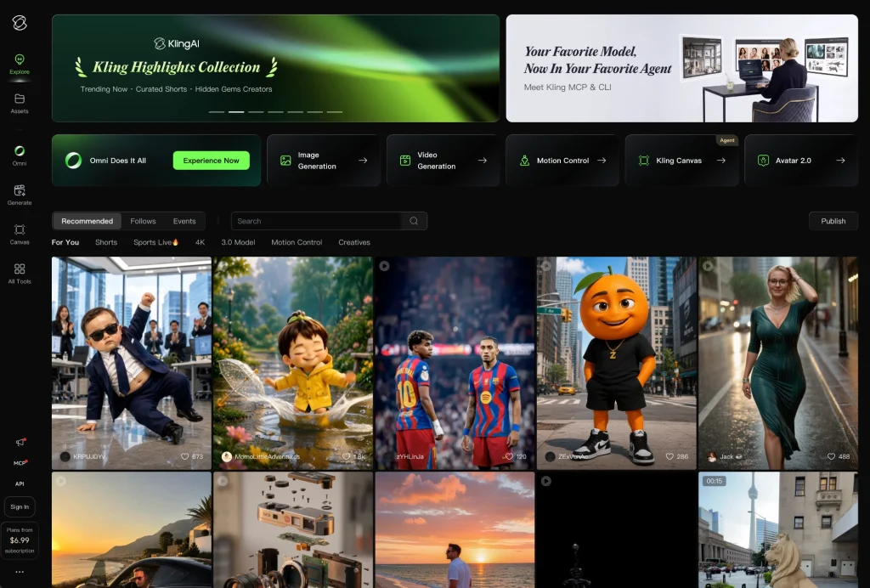The image size is (870, 588).
Task: Click the Sign In button
Action: pyautogui.click(x=20, y=506)
